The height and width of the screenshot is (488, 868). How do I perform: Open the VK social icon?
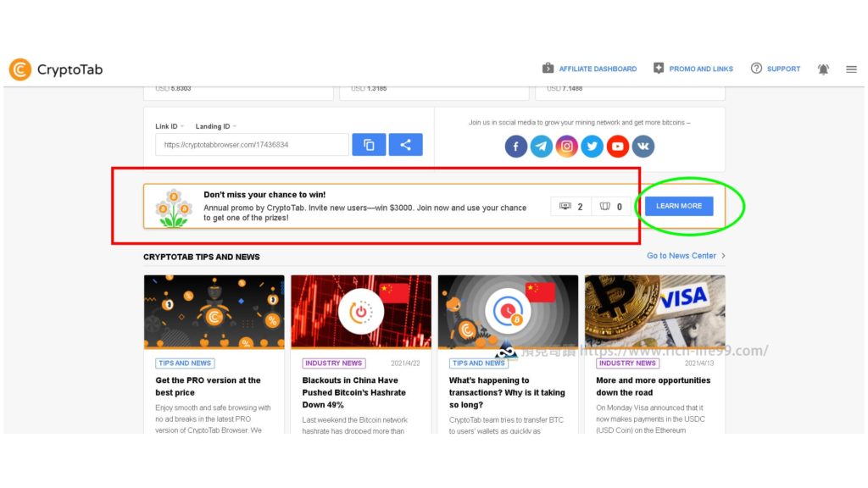pos(643,147)
